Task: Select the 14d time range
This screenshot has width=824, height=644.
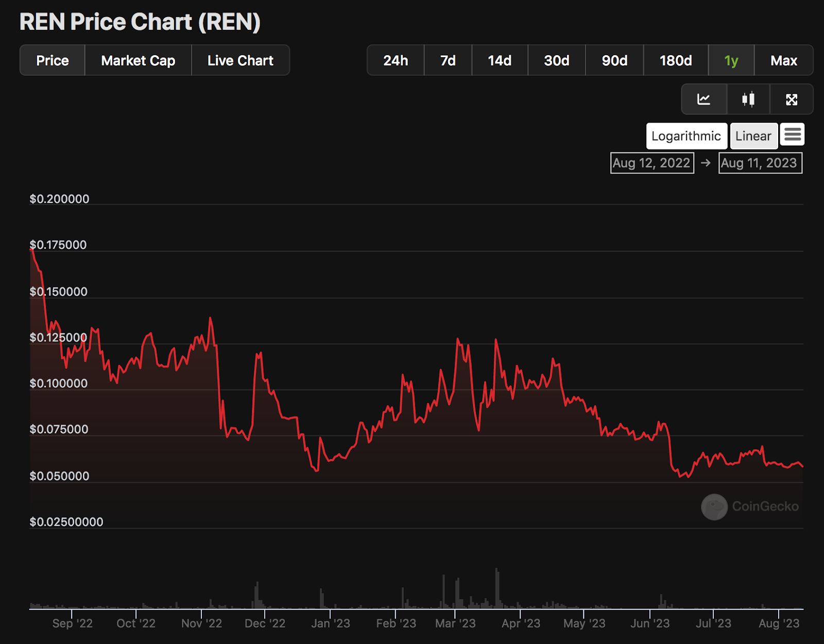Action: (x=500, y=60)
